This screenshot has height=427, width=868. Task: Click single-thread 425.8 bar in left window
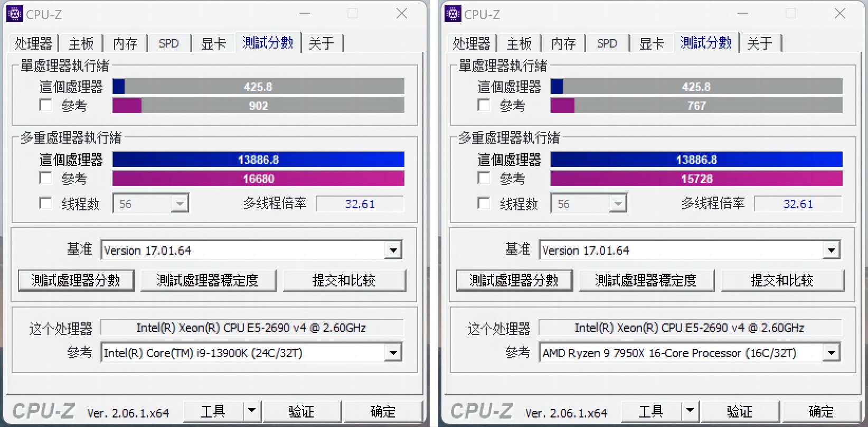pyautogui.click(x=258, y=86)
